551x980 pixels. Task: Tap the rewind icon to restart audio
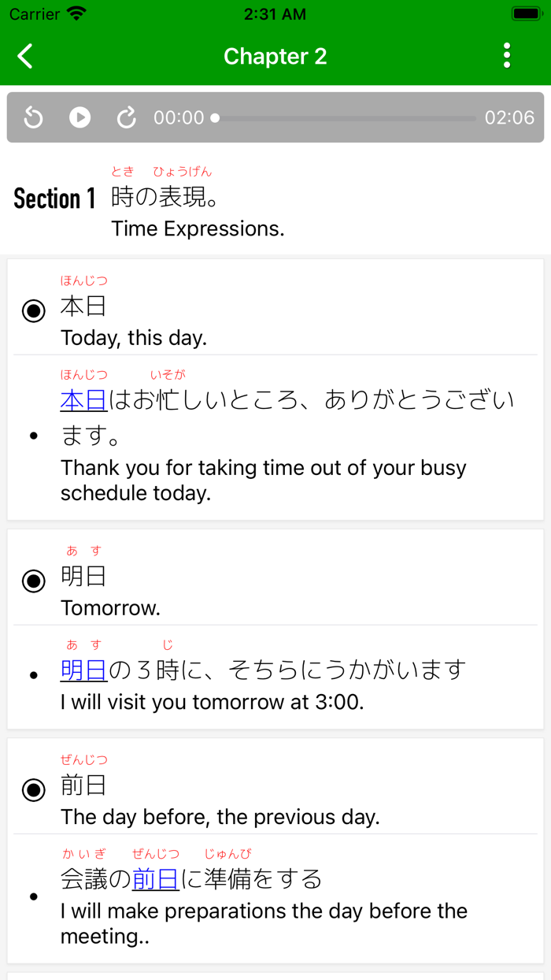[32, 117]
